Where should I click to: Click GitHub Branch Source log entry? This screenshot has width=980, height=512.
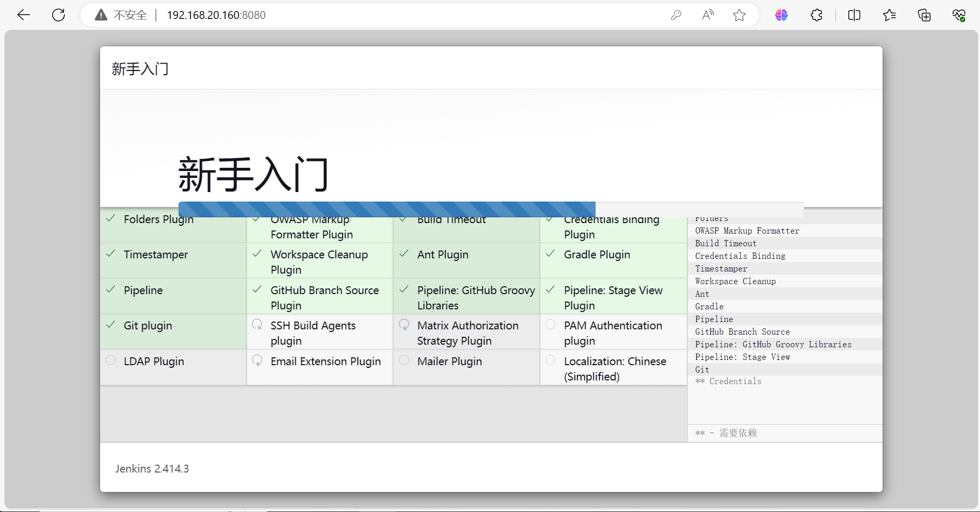pos(743,332)
